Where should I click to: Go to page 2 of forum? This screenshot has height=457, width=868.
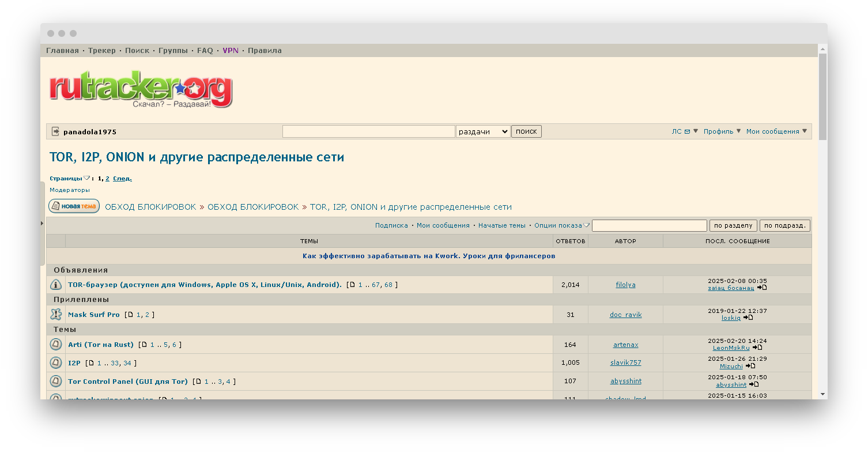(107, 179)
